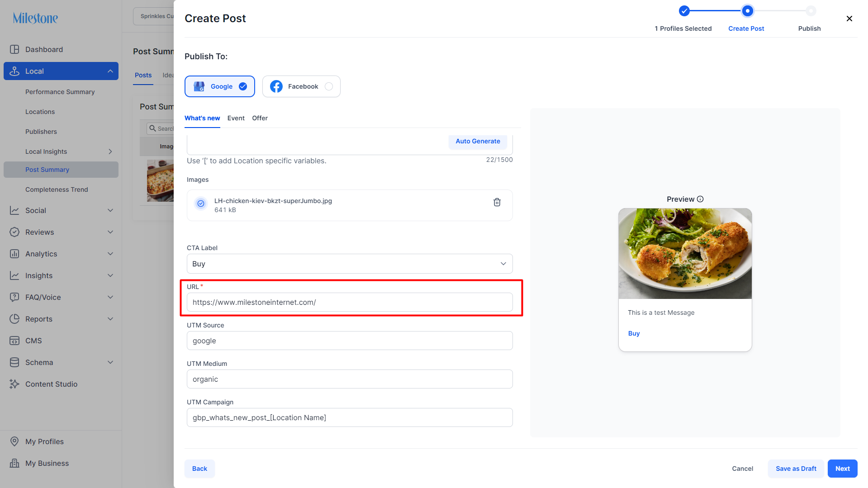Delete the LH-chicken-kiev image with trash icon
The height and width of the screenshot is (488, 868).
pos(497,202)
